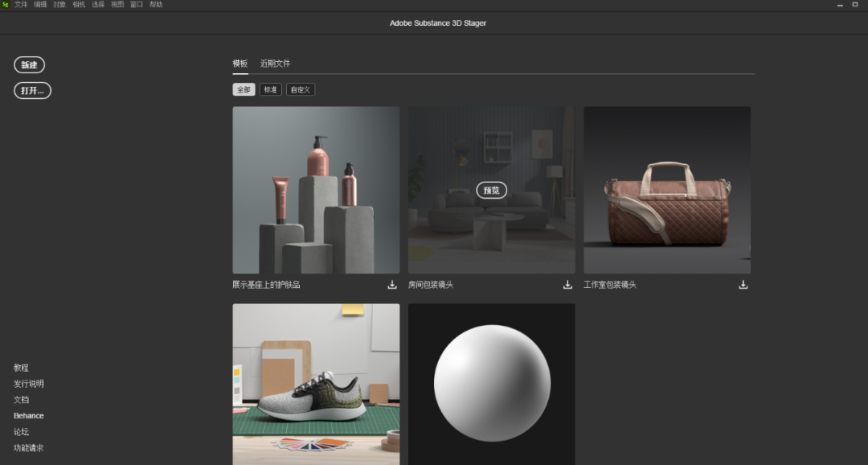Click the 预览 button on room template
The height and width of the screenshot is (465, 868).
coord(491,191)
